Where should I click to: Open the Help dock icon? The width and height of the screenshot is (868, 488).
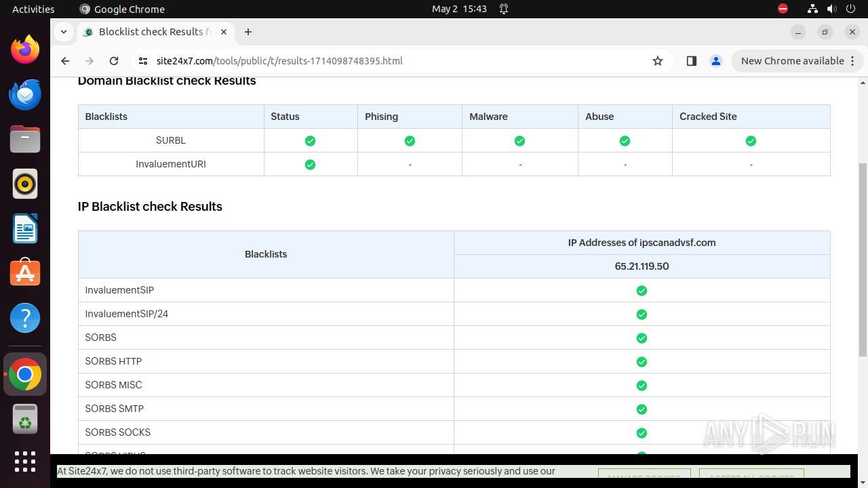point(25,318)
